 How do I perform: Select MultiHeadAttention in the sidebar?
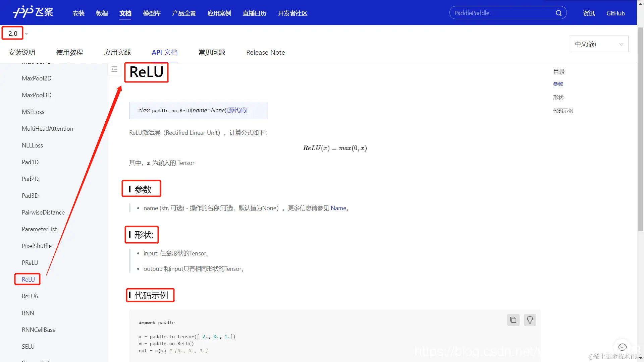click(47, 129)
